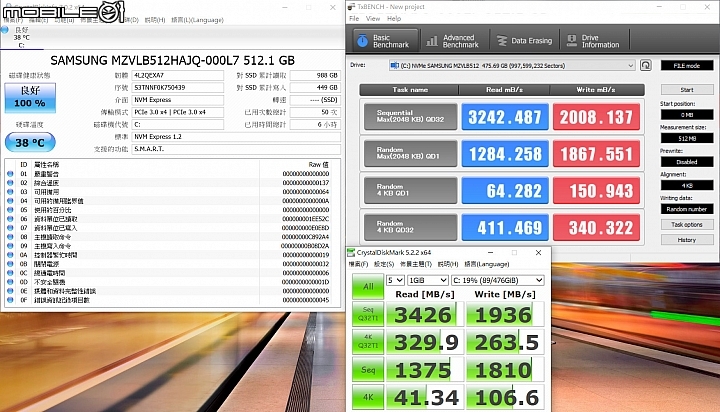The width and height of the screenshot is (720, 412).
Task: Click status dot of SMART attribute 06
Action: point(10,219)
